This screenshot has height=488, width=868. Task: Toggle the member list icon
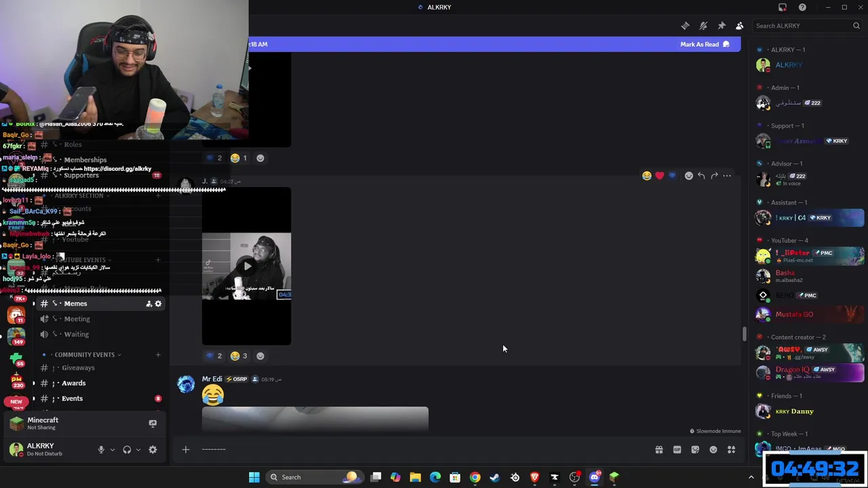[x=739, y=26]
